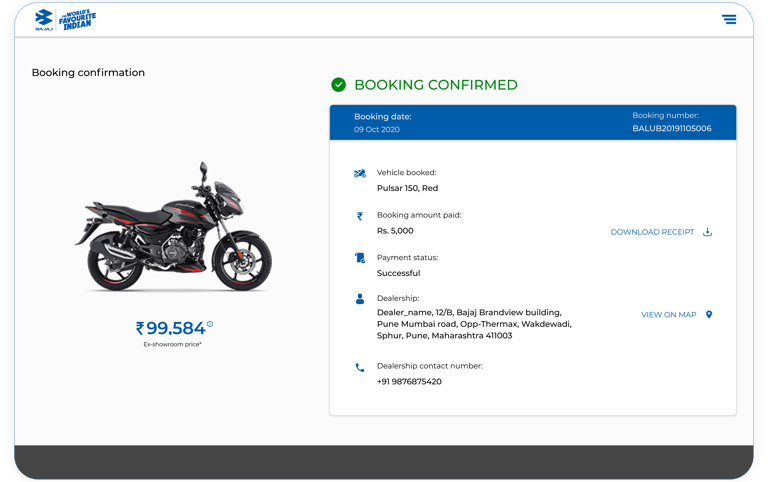Click the ₹99,584 price text
Image resolution: width=768 pixels, height=482 pixels.
pyautogui.click(x=170, y=328)
